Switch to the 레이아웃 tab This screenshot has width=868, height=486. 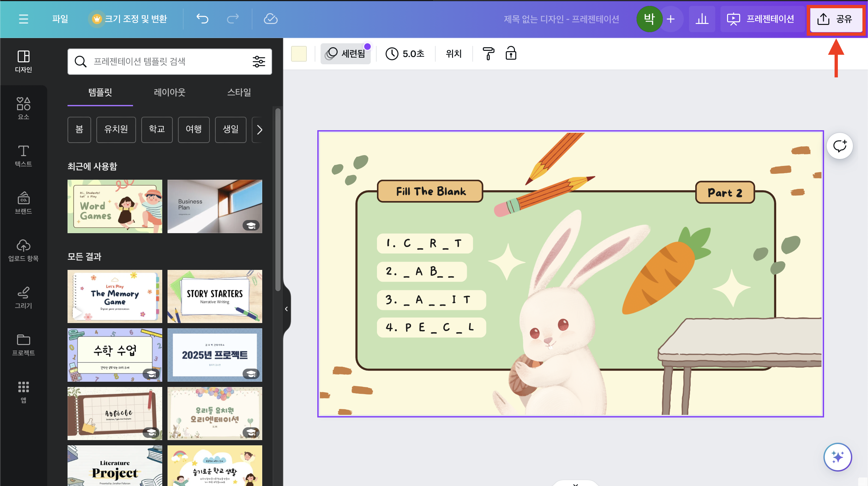tap(169, 92)
